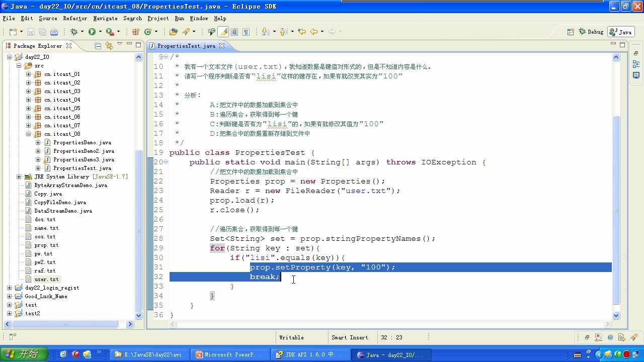Click the editor scroll down arrow
Screen dimensions: 644x362
[x=616, y=315]
